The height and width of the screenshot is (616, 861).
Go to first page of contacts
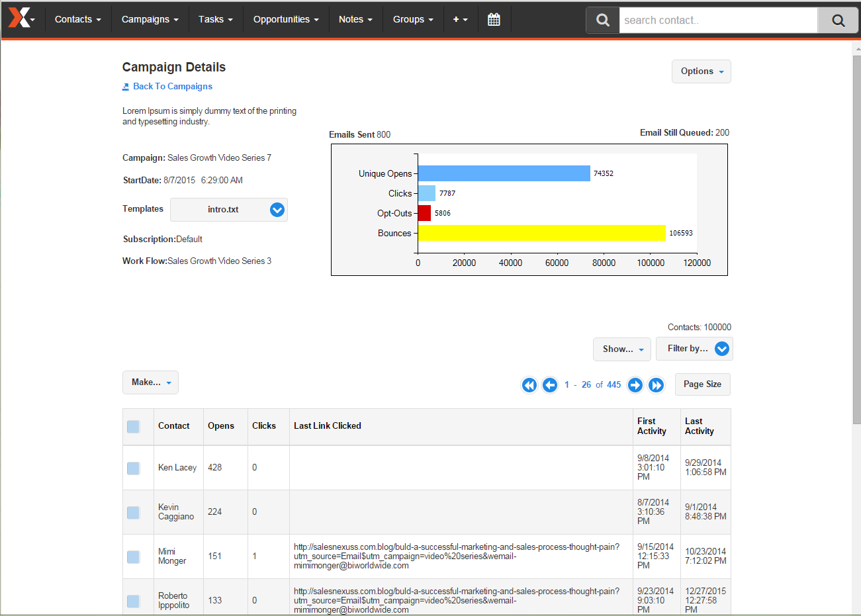529,385
